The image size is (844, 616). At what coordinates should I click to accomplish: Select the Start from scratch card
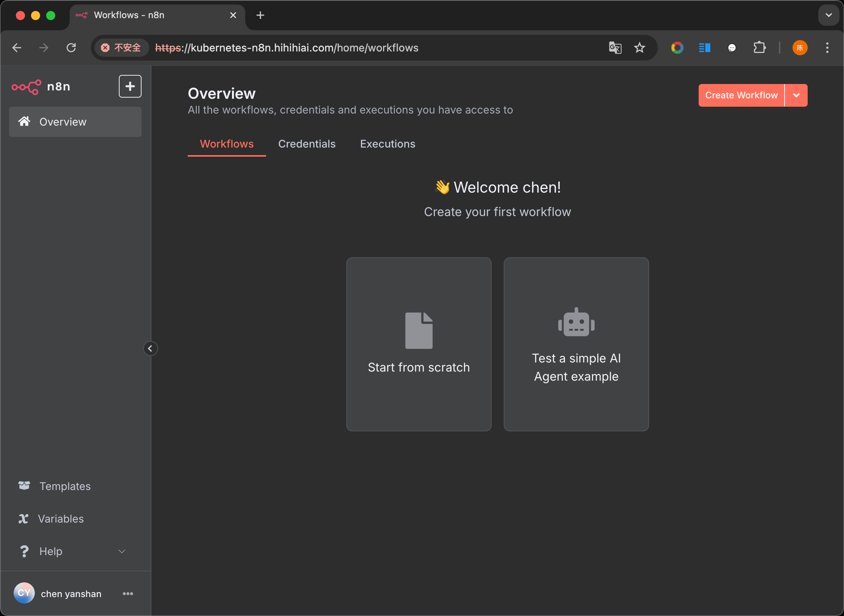coord(419,344)
